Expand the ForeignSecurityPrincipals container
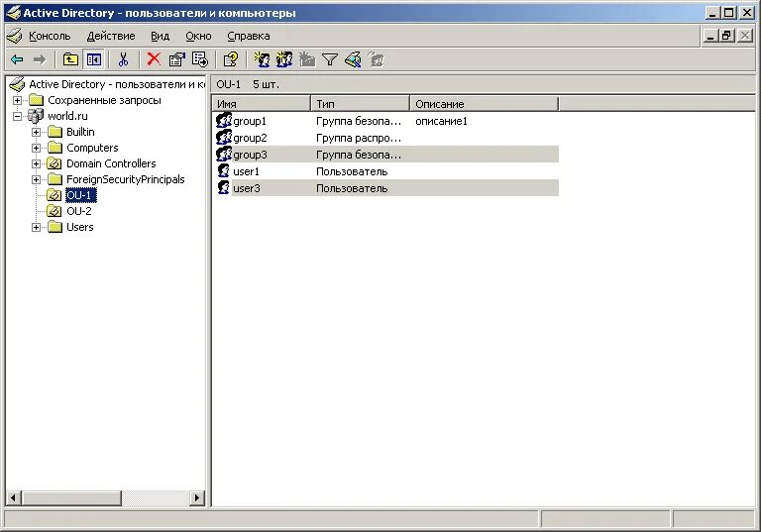Viewport: 761px width, 532px height. pyautogui.click(x=36, y=179)
